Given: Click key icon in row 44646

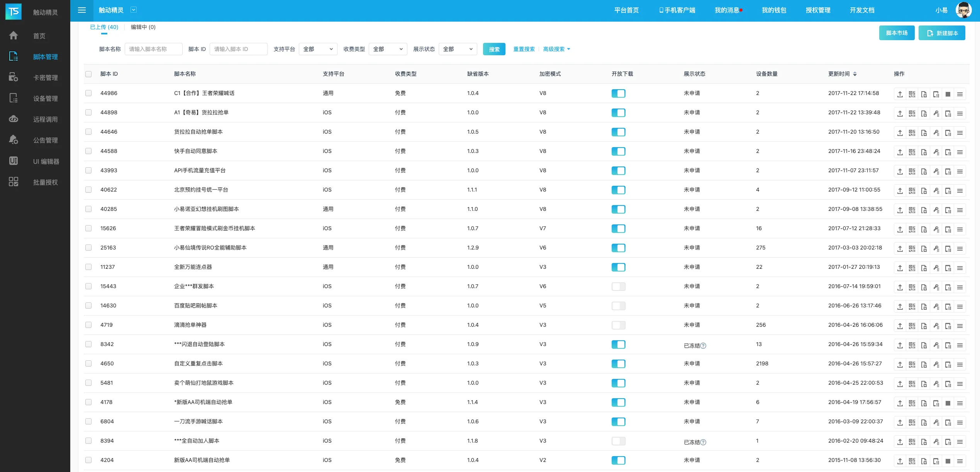Looking at the screenshot, I should (x=936, y=133).
